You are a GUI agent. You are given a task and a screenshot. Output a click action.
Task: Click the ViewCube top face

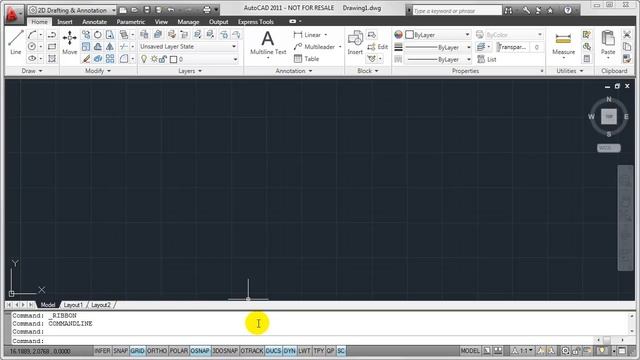[609, 116]
